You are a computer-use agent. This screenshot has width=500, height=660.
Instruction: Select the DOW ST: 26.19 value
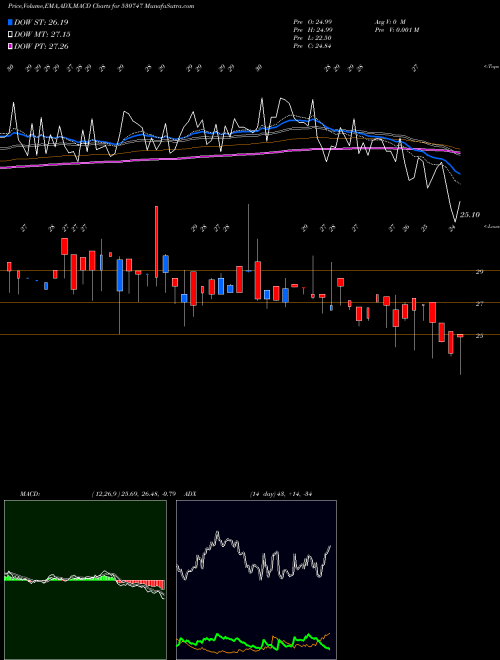41,22
